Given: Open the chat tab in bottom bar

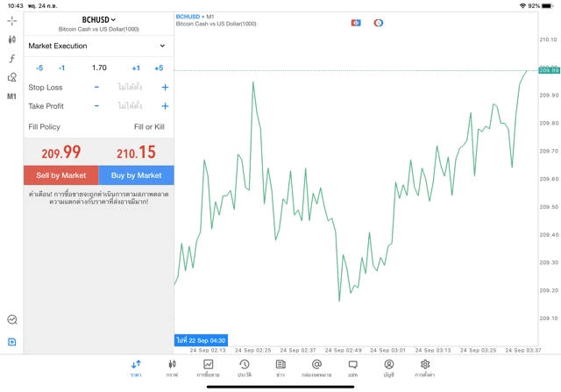Looking at the screenshot, I should click(352, 368).
